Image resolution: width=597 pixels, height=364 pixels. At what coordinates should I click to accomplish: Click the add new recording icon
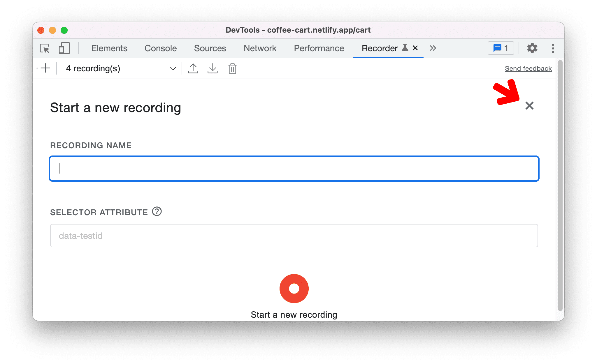[46, 69]
